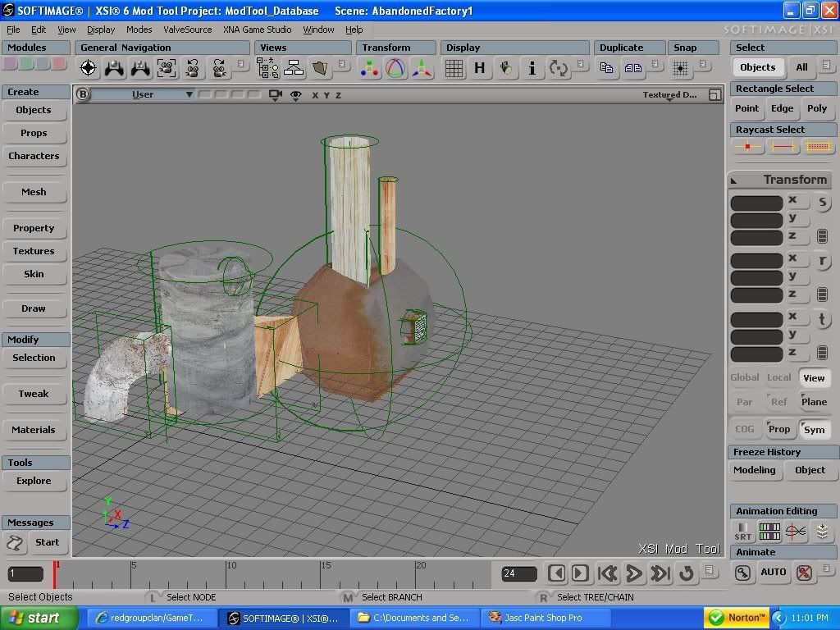Viewport: 840px width, 630px height.
Task: Select the raycast edge select icon
Action: coord(782,146)
